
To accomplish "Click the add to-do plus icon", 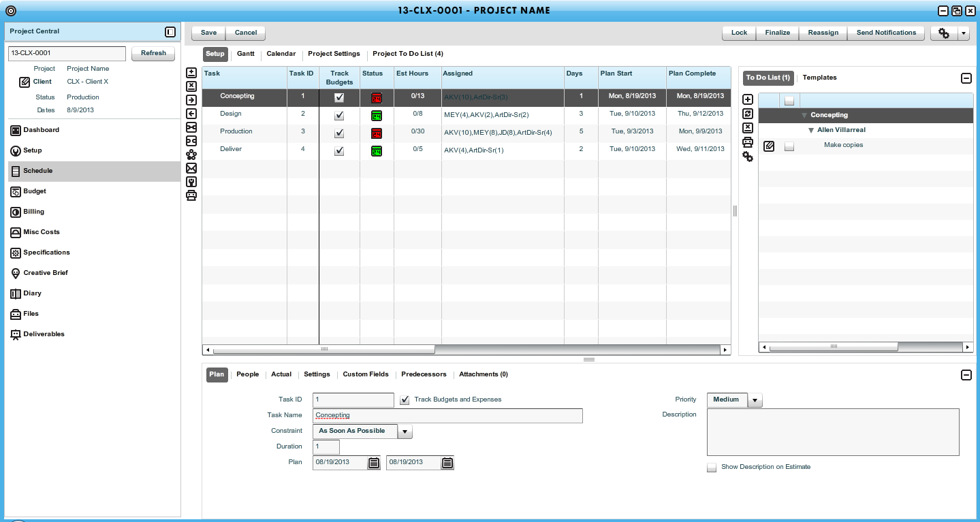I will tap(748, 100).
